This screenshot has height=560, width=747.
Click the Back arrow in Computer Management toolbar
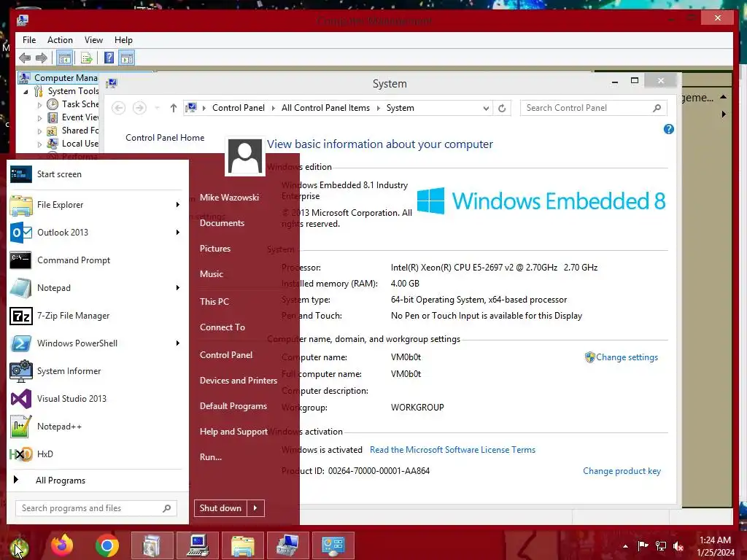pyautogui.click(x=25, y=58)
